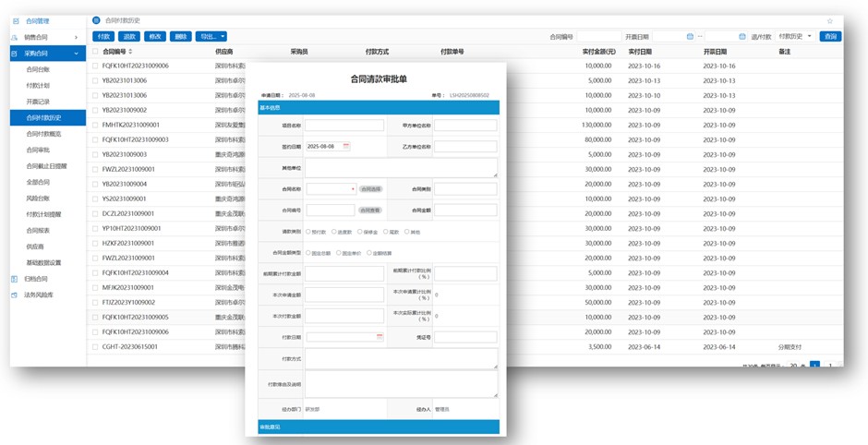868x445 pixels.
Task: Open calendar icon of 开票日期 start date
Action: [690, 37]
